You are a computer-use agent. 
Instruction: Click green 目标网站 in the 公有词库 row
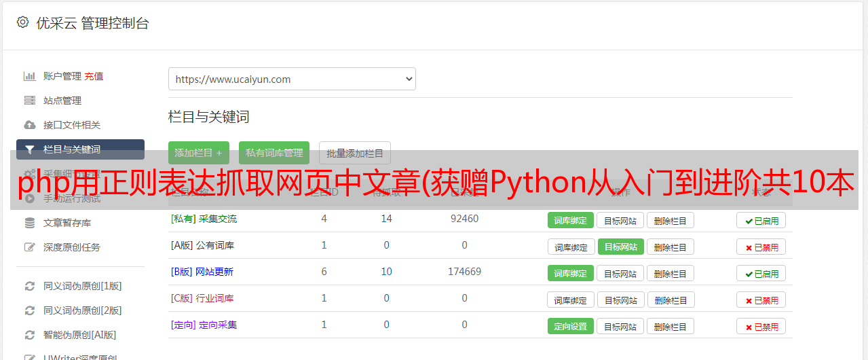(x=620, y=247)
